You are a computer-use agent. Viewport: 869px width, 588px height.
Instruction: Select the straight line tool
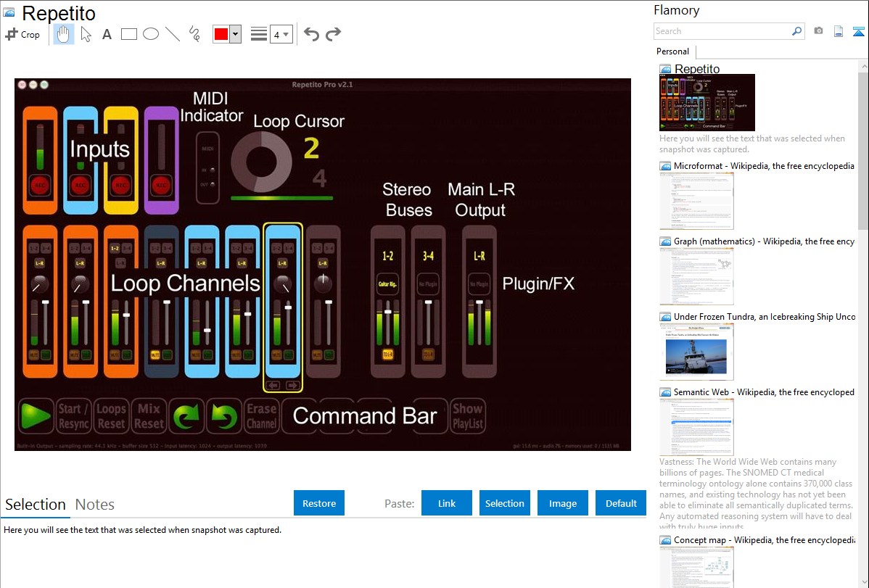pyautogui.click(x=173, y=34)
